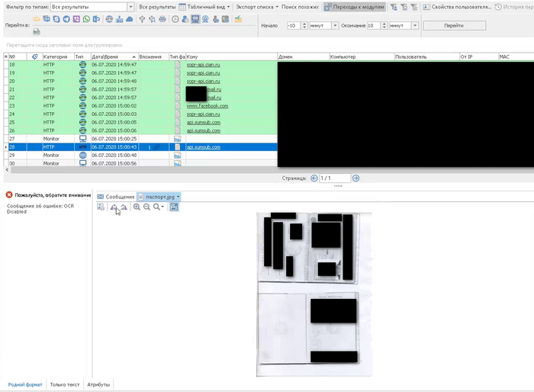Click the page number field 1 / 1
The width and height of the screenshot is (534, 392).
pyautogui.click(x=335, y=178)
